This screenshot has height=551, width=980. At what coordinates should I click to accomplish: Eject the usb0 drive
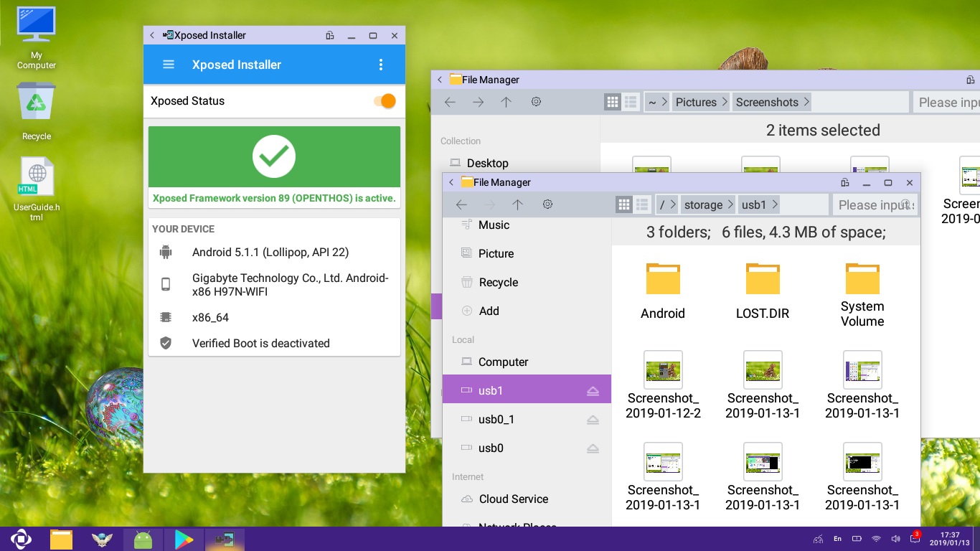593,448
